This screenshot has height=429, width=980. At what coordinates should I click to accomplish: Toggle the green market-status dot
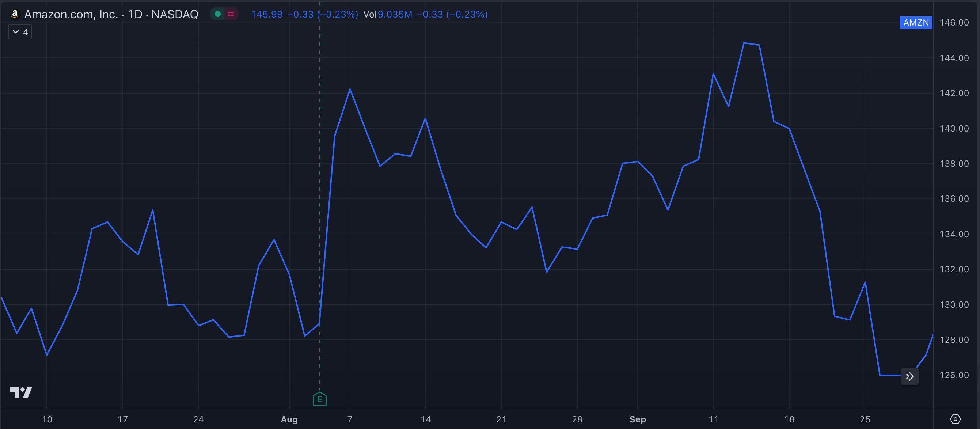[218, 14]
